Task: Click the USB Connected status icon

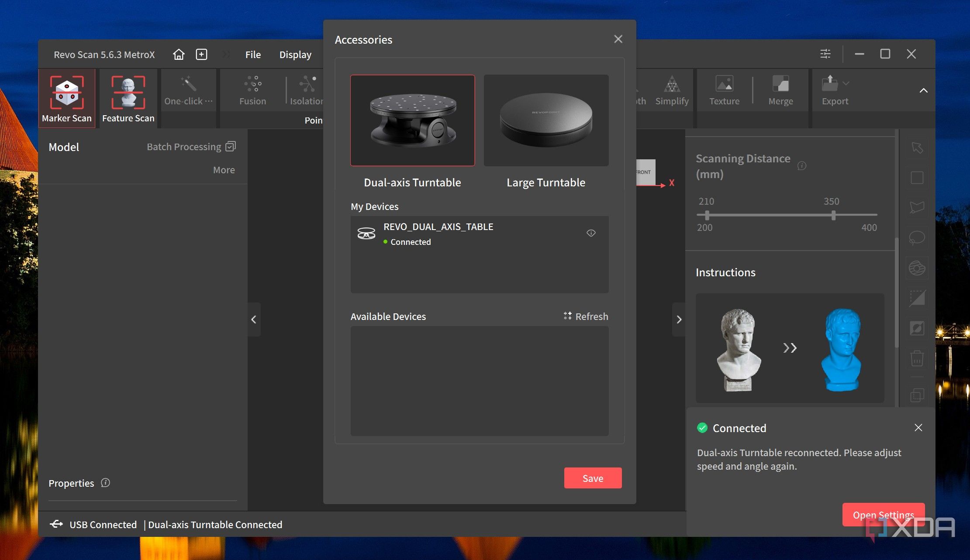Action: (x=56, y=524)
